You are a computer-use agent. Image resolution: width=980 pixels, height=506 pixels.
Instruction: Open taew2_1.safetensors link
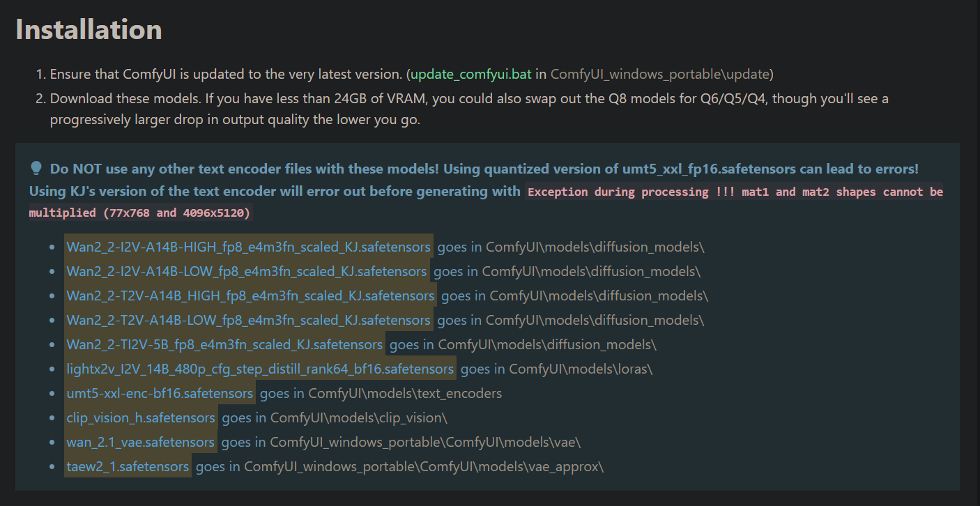click(x=128, y=466)
